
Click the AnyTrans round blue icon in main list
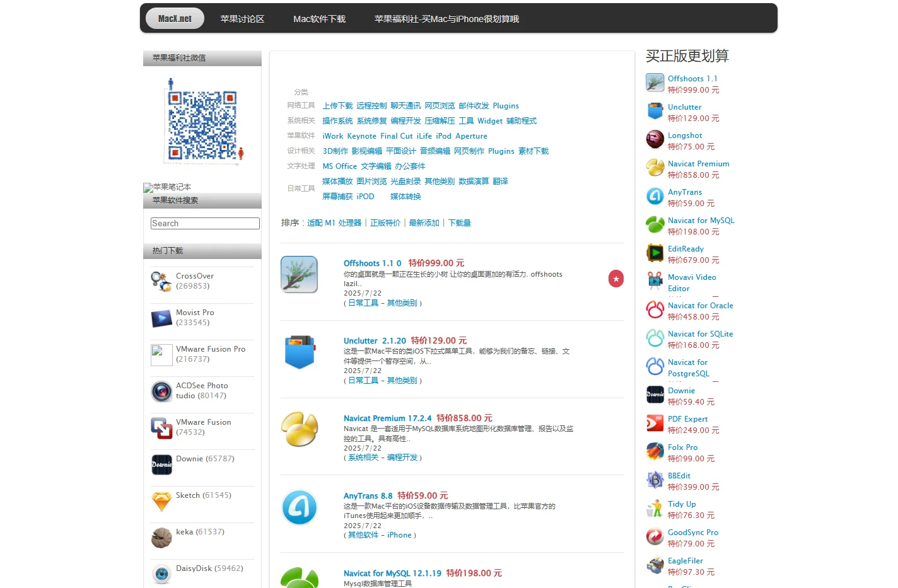(299, 507)
